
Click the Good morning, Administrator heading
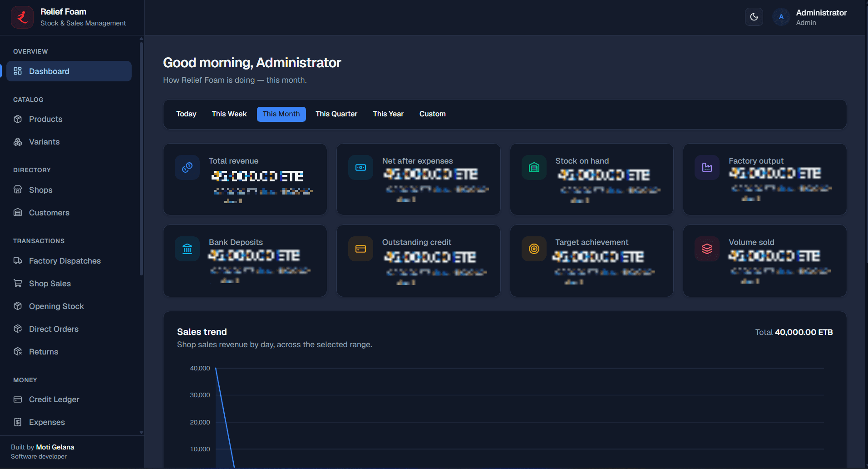click(x=252, y=63)
